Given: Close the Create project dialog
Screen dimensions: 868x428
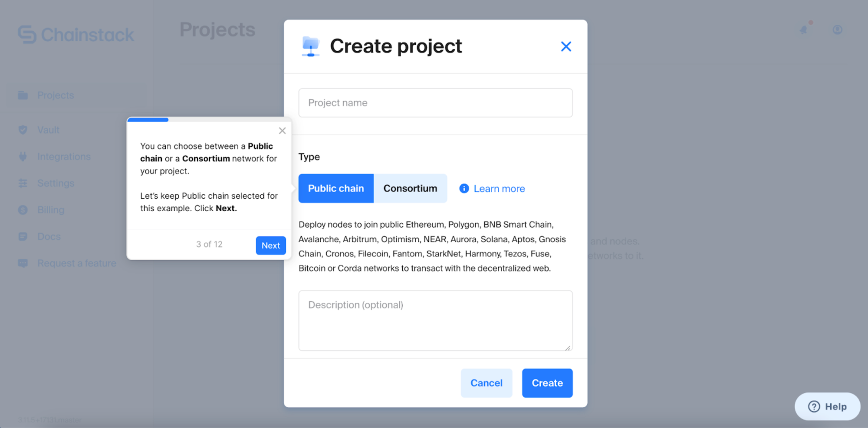Looking at the screenshot, I should click(566, 46).
